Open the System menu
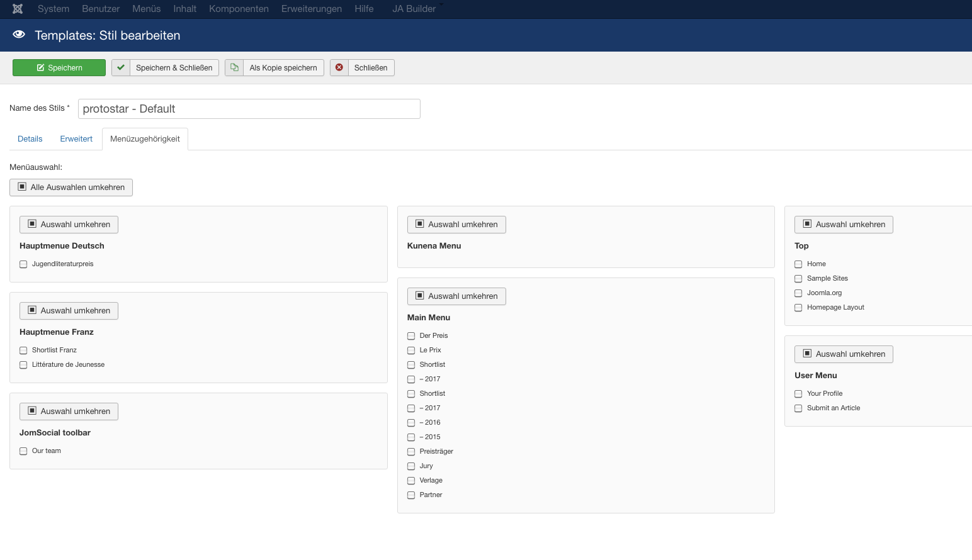Image resolution: width=972 pixels, height=560 pixels. point(54,9)
